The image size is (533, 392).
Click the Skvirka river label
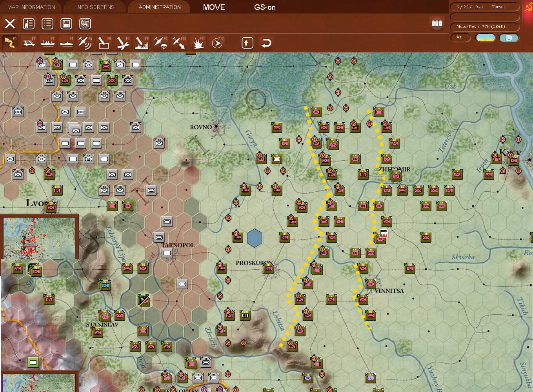pos(463,257)
